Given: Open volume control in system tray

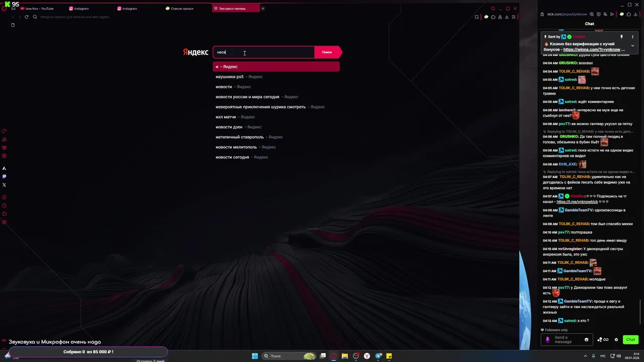Looking at the screenshot, I should tap(619, 356).
